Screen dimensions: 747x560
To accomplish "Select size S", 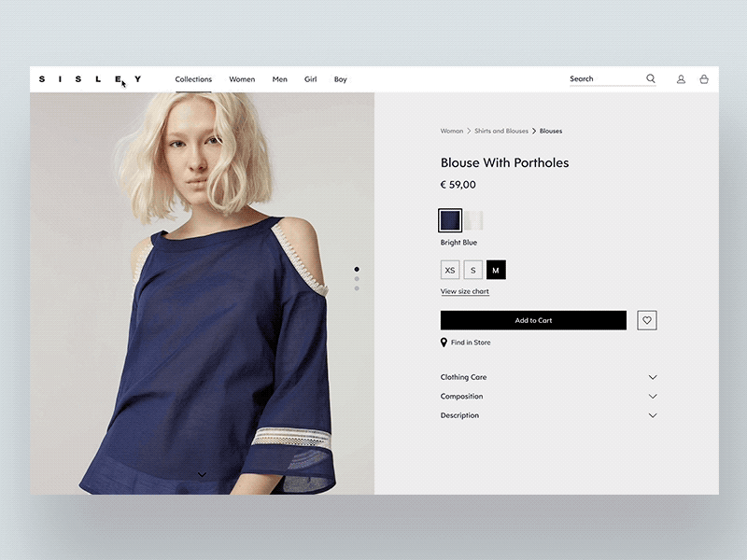I will click(473, 270).
